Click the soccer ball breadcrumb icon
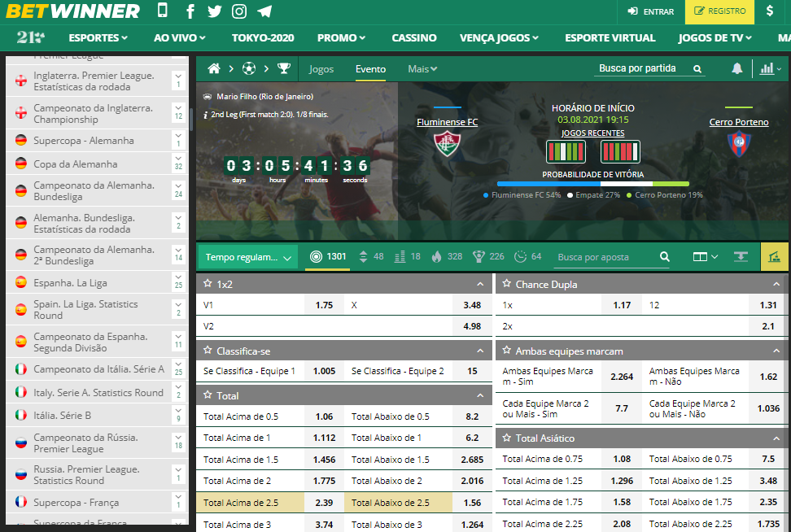Image resolution: width=791 pixels, height=532 pixels. click(249, 68)
